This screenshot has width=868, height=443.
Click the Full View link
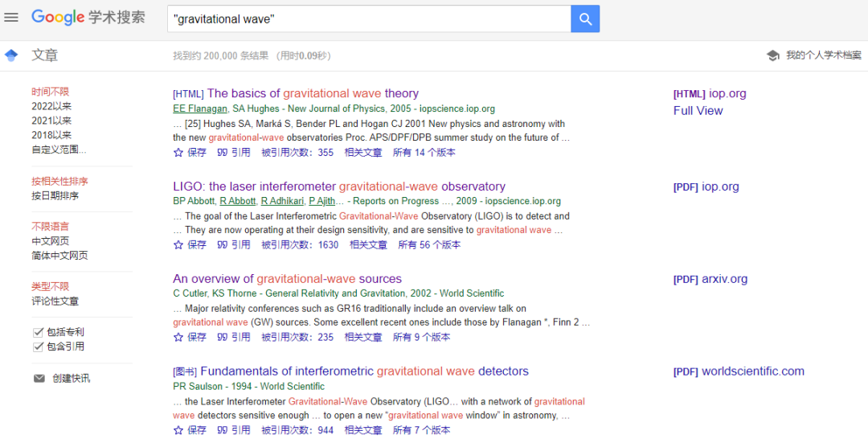click(698, 111)
